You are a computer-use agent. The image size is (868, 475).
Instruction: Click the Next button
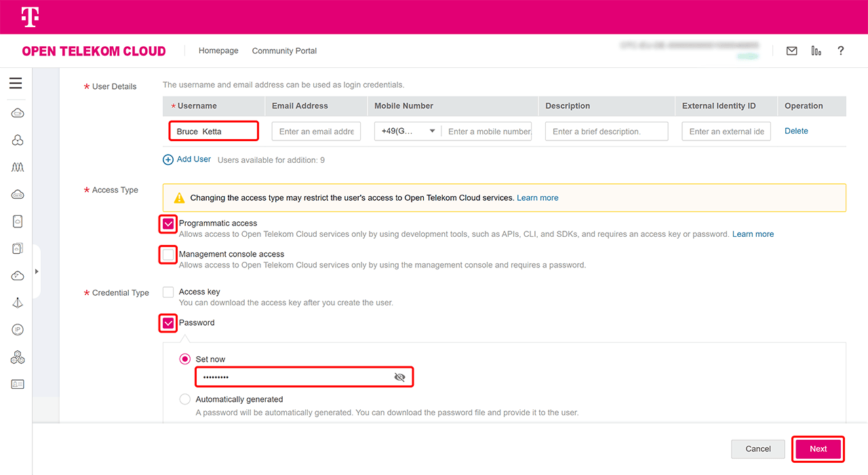pos(818,449)
